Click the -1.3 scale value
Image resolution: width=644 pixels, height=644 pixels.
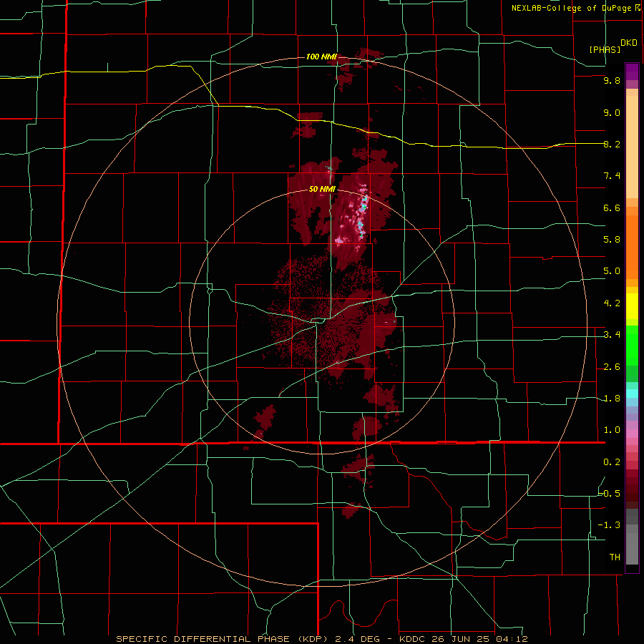[610, 526]
